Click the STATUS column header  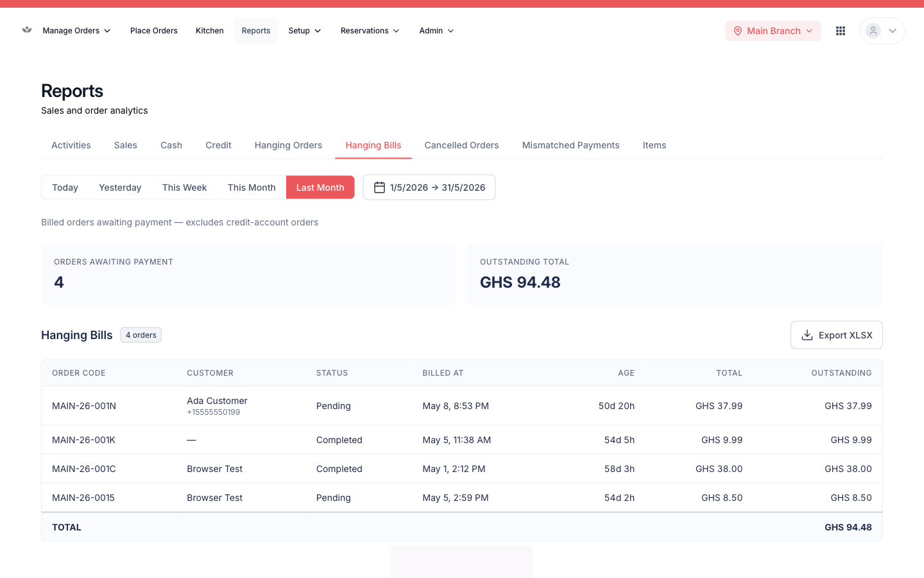point(332,373)
